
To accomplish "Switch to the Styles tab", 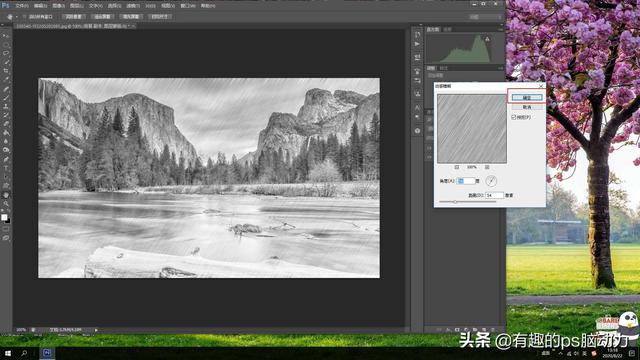I will 444,68.
